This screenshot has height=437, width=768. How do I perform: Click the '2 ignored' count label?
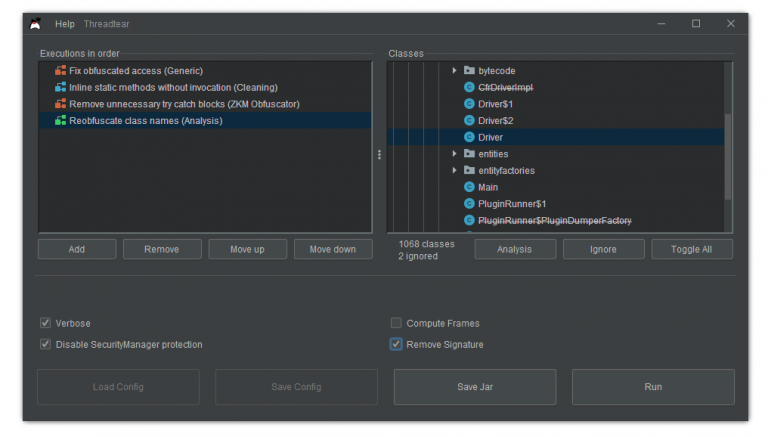pyautogui.click(x=418, y=256)
